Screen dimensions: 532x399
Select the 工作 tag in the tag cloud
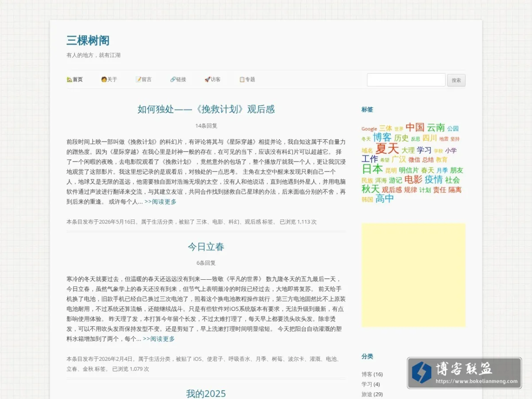coord(370,159)
